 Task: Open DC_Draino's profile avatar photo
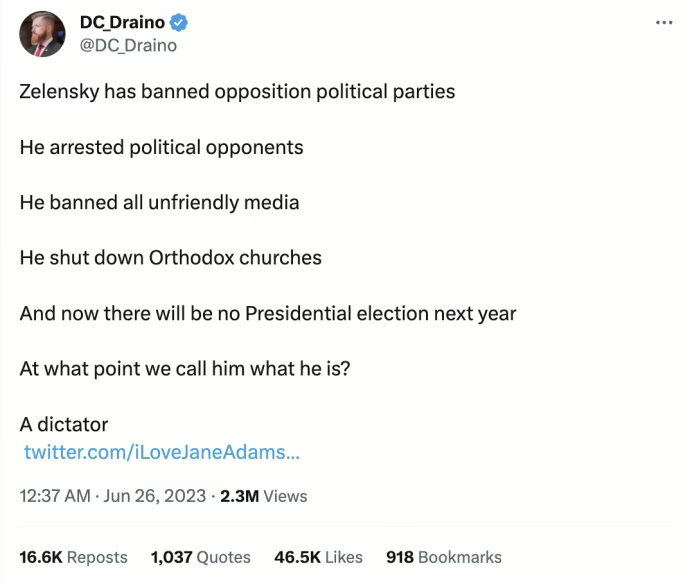tap(43, 35)
